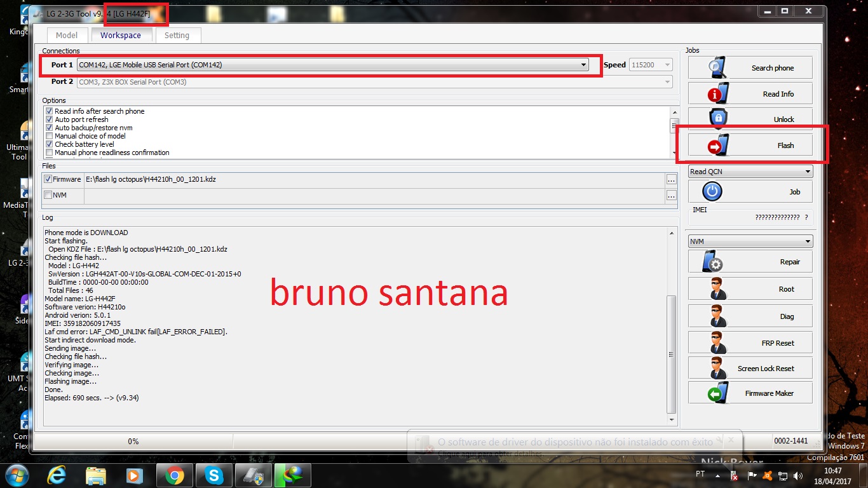
Task: Click the Screen Lock Reset button
Action: [x=750, y=368]
